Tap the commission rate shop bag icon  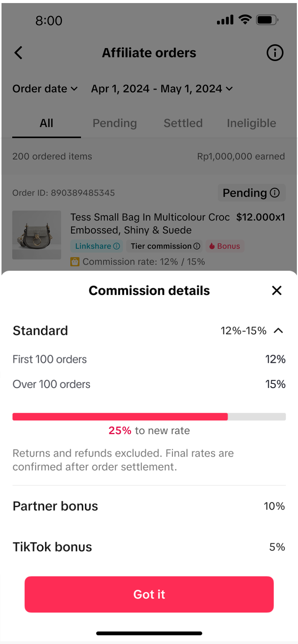75,262
